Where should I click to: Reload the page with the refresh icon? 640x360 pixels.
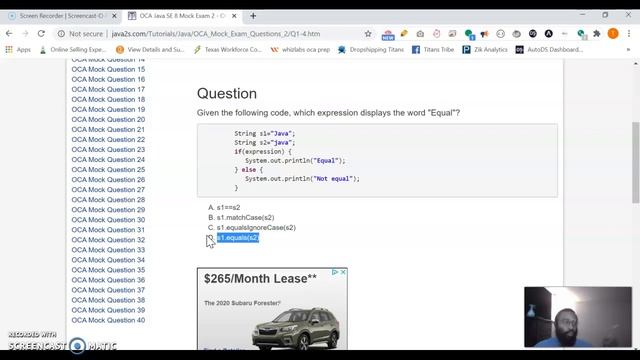41,33
